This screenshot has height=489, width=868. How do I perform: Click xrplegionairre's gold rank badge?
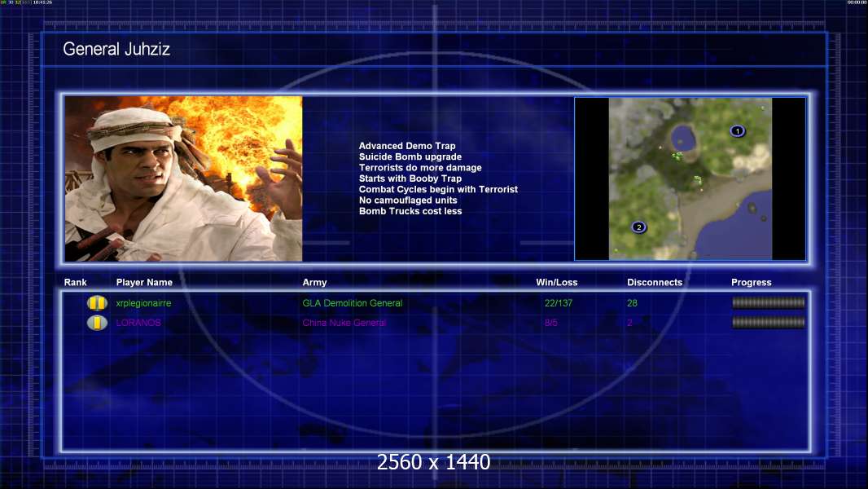(97, 303)
